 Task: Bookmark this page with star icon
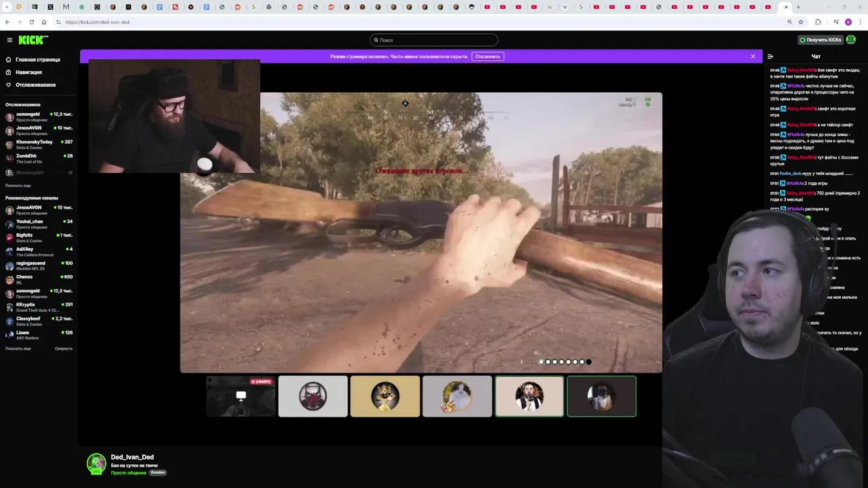[x=801, y=22]
